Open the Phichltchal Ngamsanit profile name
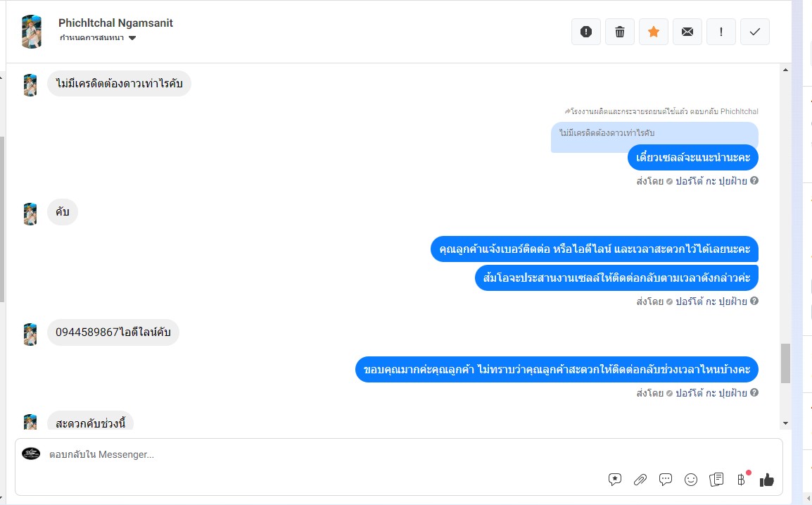 pyautogui.click(x=115, y=23)
